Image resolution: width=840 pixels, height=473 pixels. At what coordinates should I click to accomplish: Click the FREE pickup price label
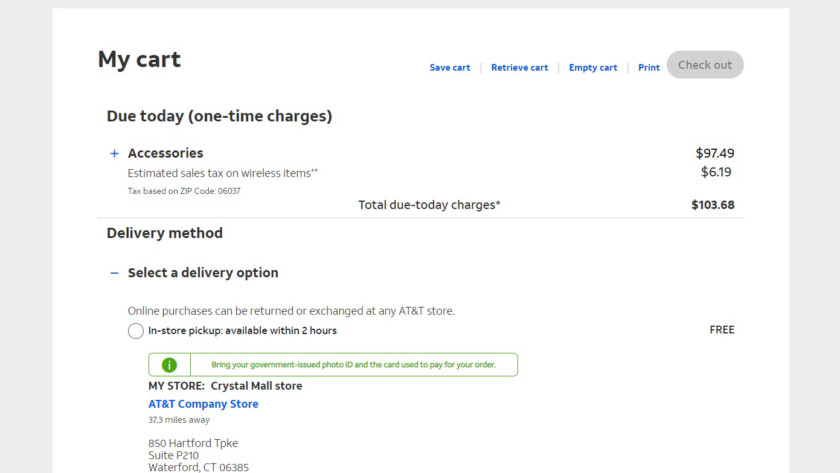721,330
